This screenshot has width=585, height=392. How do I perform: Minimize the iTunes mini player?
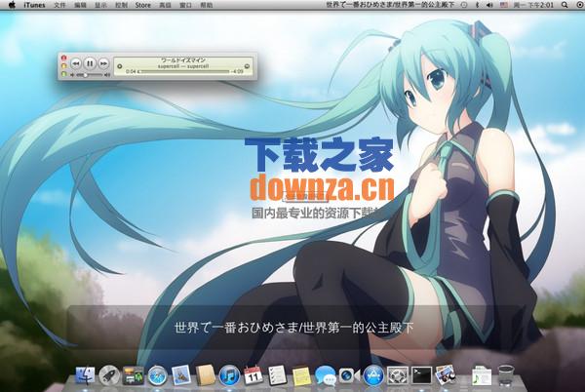point(63,66)
